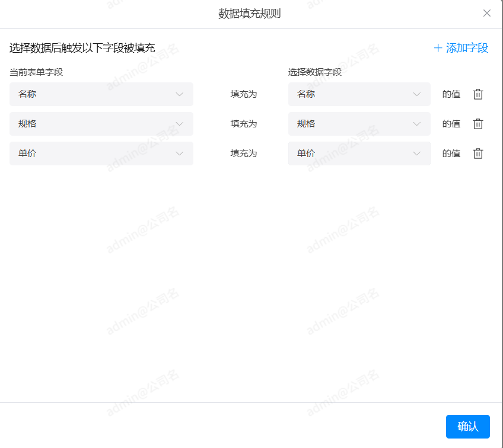
Task: Click chevron arrow of left 规格 field
Action: pyautogui.click(x=180, y=124)
